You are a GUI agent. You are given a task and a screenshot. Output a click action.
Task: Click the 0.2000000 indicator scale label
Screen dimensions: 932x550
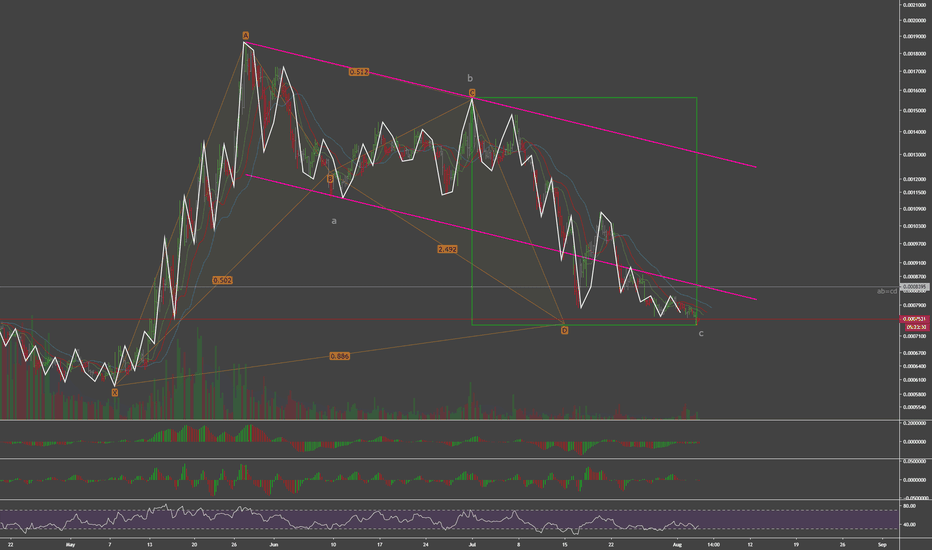click(914, 423)
